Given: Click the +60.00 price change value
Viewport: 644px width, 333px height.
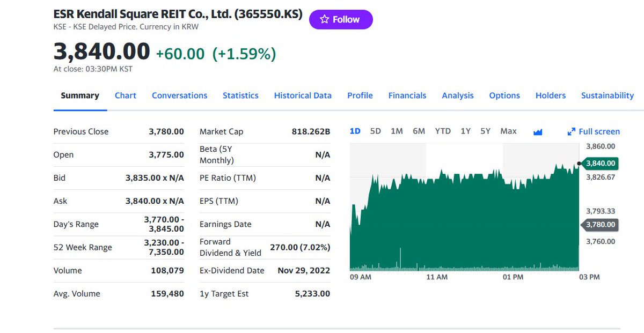Looking at the screenshot, I should (180, 54).
